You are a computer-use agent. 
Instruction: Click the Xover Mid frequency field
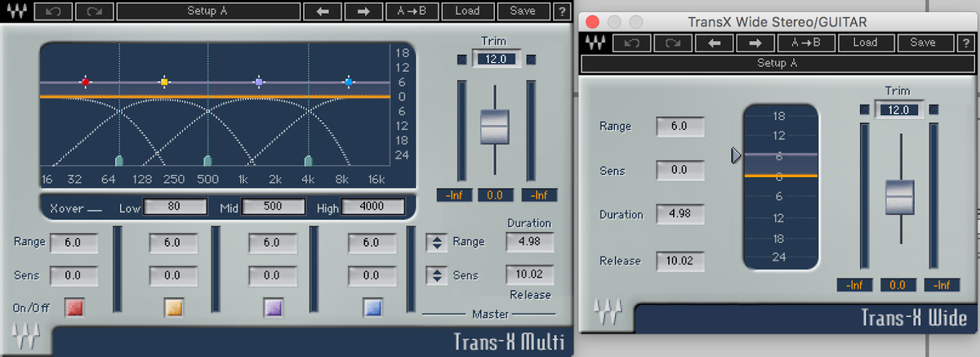coord(273,207)
